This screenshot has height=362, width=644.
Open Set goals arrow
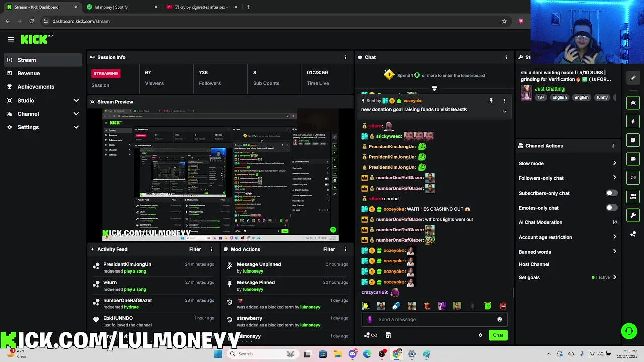click(x=614, y=277)
